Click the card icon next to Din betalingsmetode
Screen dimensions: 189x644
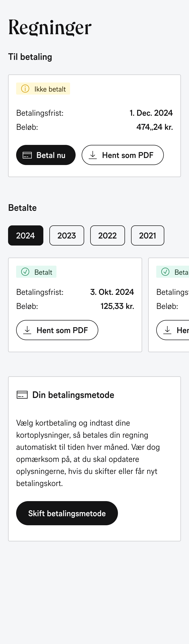(22, 395)
